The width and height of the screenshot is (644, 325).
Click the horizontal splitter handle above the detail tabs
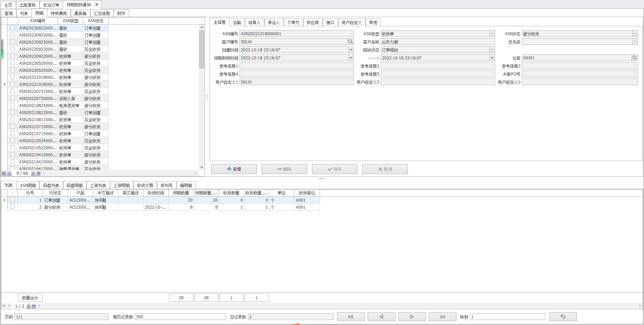point(322,179)
